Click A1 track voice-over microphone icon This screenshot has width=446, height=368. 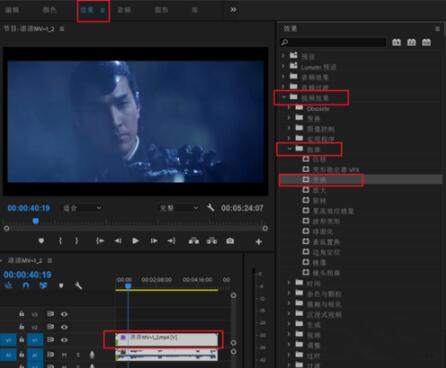pos(92,355)
